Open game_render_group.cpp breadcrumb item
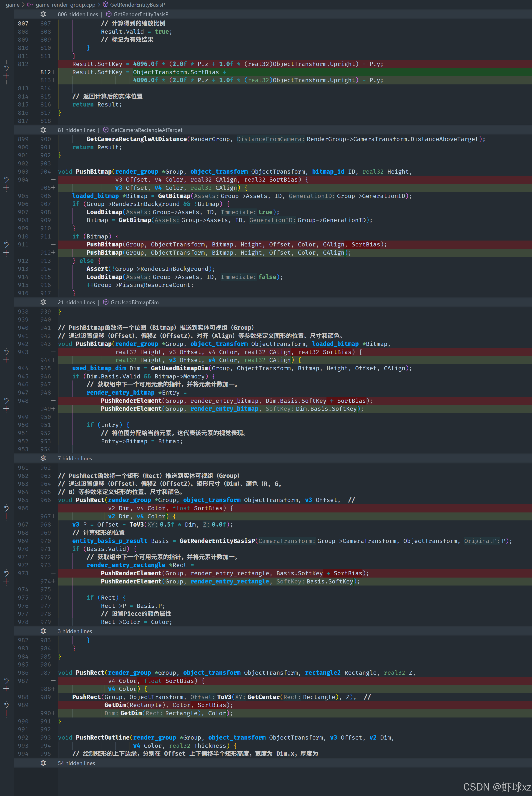Viewport: 532px width, 796px height. tap(65, 5)
